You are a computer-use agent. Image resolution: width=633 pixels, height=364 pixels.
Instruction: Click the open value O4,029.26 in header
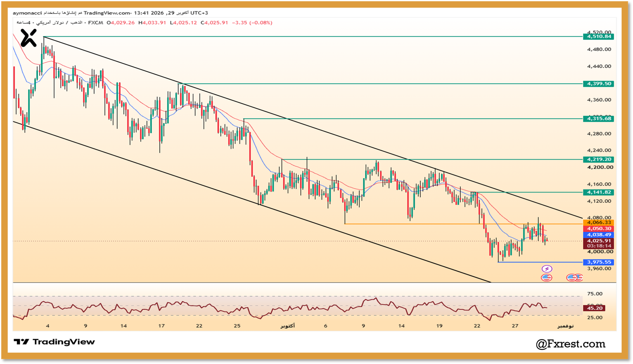click(x=121, y=23)
